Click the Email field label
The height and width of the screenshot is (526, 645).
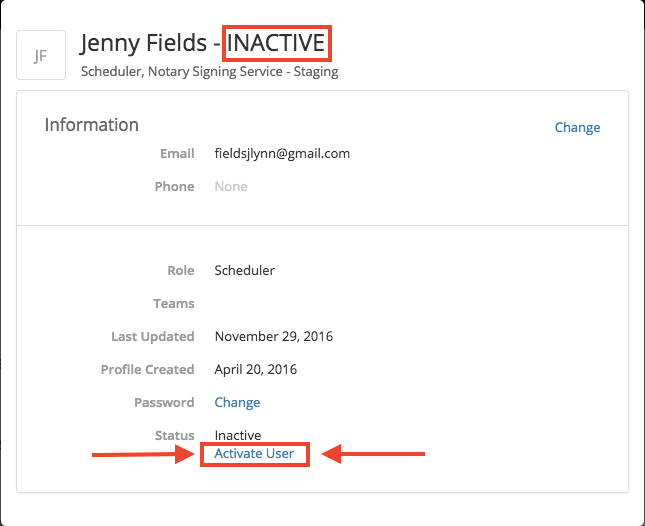[177, 153]
